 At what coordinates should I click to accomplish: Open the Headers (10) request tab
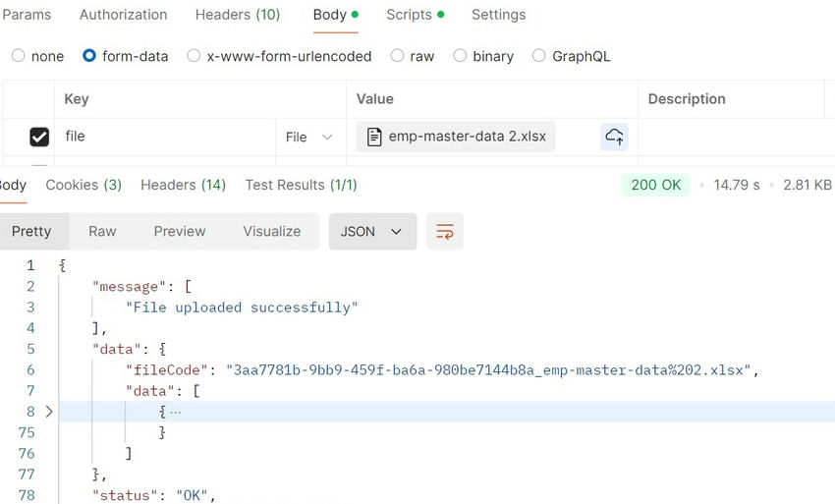tap(238, 15)
